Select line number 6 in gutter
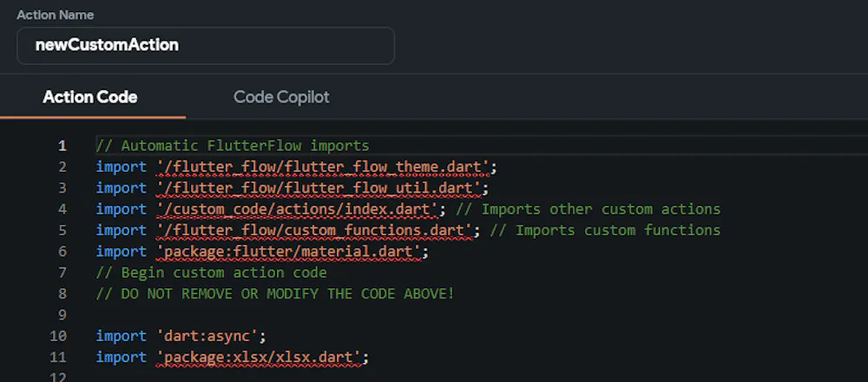Screen dimensions: 868x382 point(62,252)
